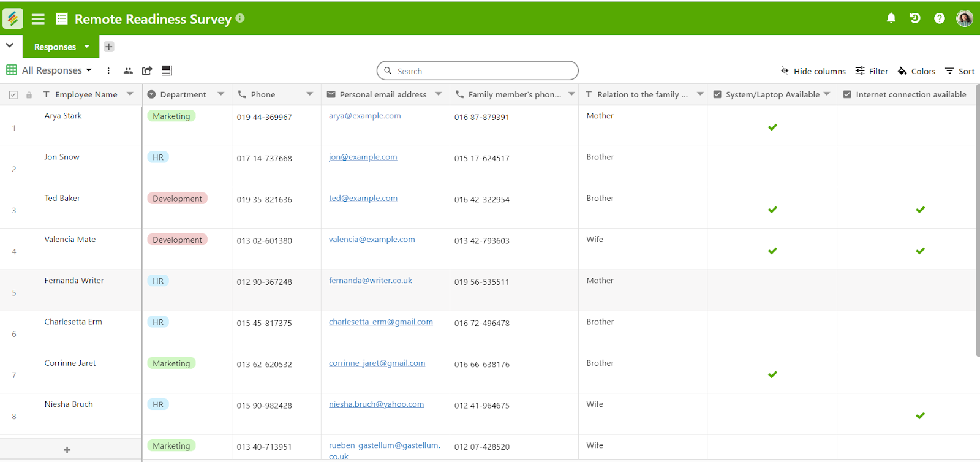Viewport: 980px width, 462px height.
Task: Add a new table with the plus icon
Action: [109, 47]
